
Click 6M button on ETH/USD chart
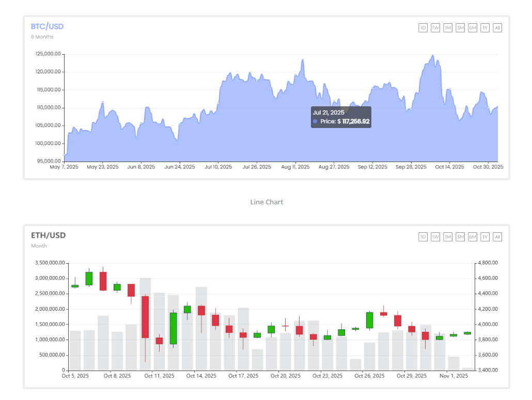point(473,237)
